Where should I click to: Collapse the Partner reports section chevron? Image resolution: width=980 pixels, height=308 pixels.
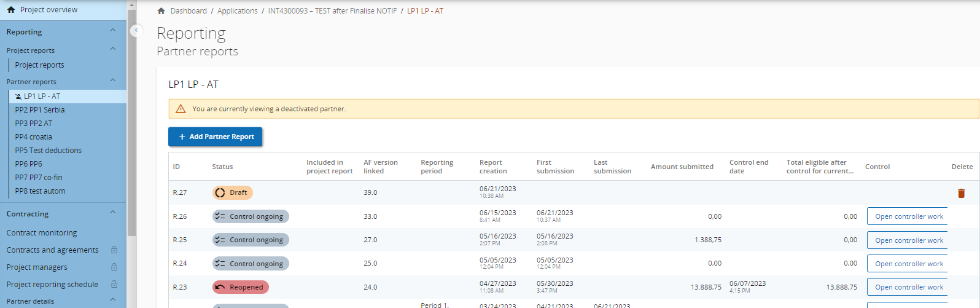(112, 81)
